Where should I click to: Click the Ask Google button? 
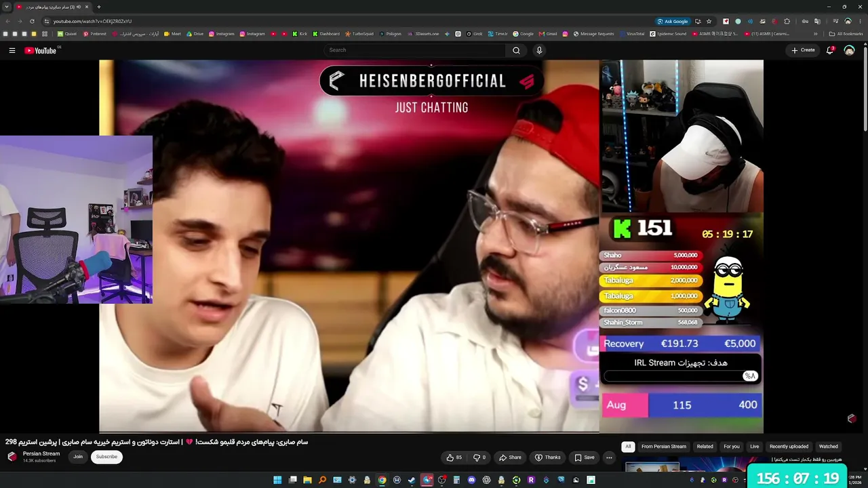coord(673,21)
